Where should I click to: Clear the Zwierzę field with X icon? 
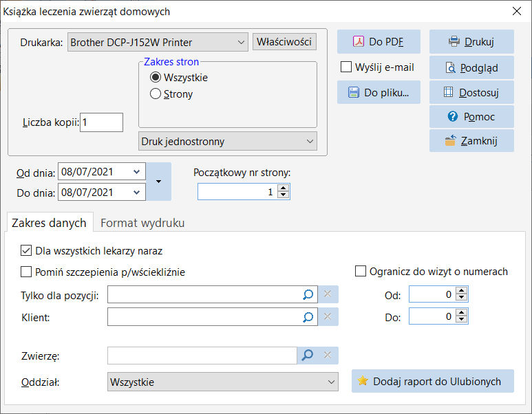click(x=328, y=355)
